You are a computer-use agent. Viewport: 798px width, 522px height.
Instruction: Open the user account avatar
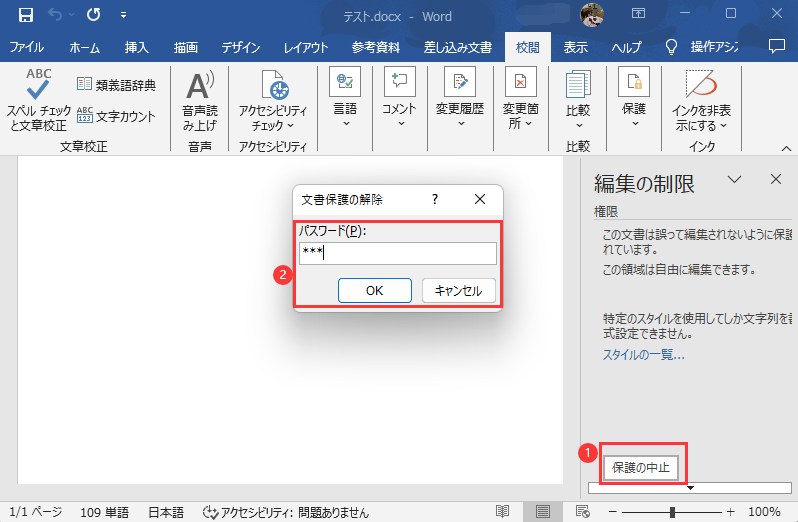click(592, 15)
